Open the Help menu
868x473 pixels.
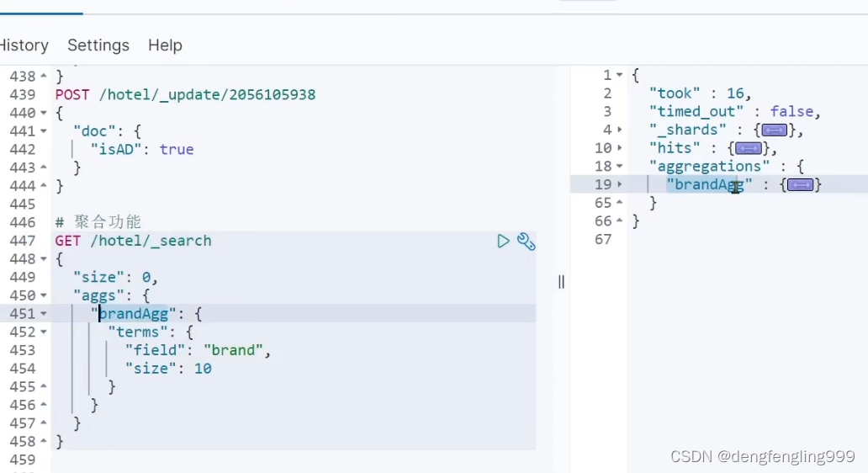165,45
